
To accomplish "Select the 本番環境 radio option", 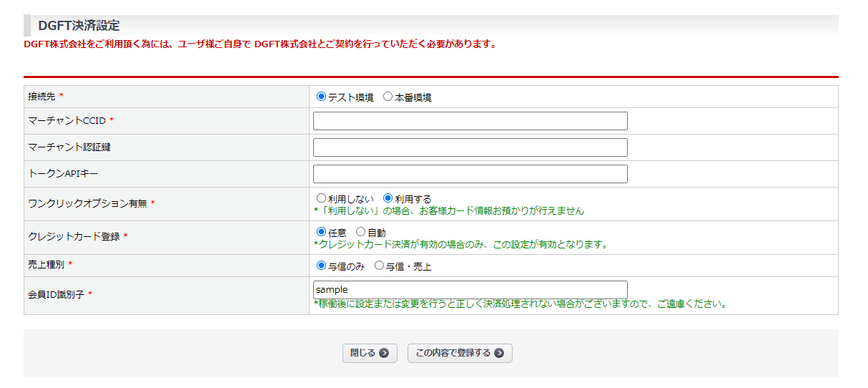I will click(388, 97).
